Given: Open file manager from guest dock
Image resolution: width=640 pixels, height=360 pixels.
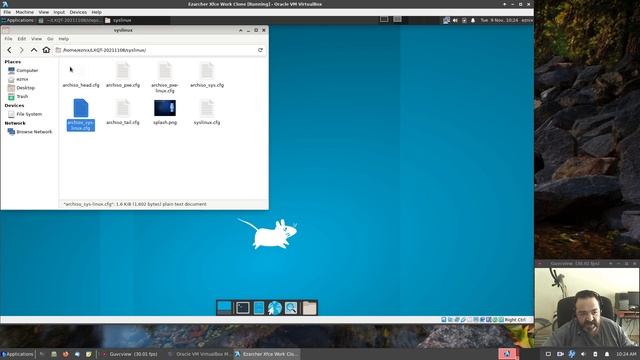Looking at the screenshot, I should 259,308.
